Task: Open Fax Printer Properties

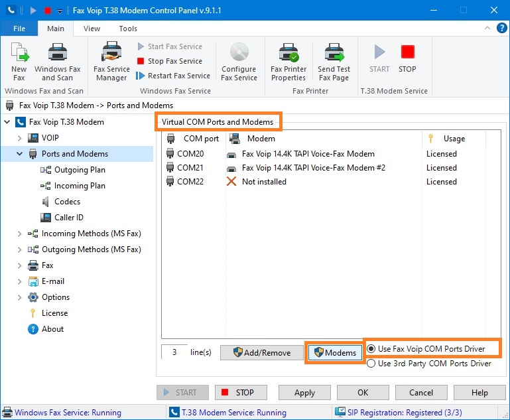Action: (288, 62)
